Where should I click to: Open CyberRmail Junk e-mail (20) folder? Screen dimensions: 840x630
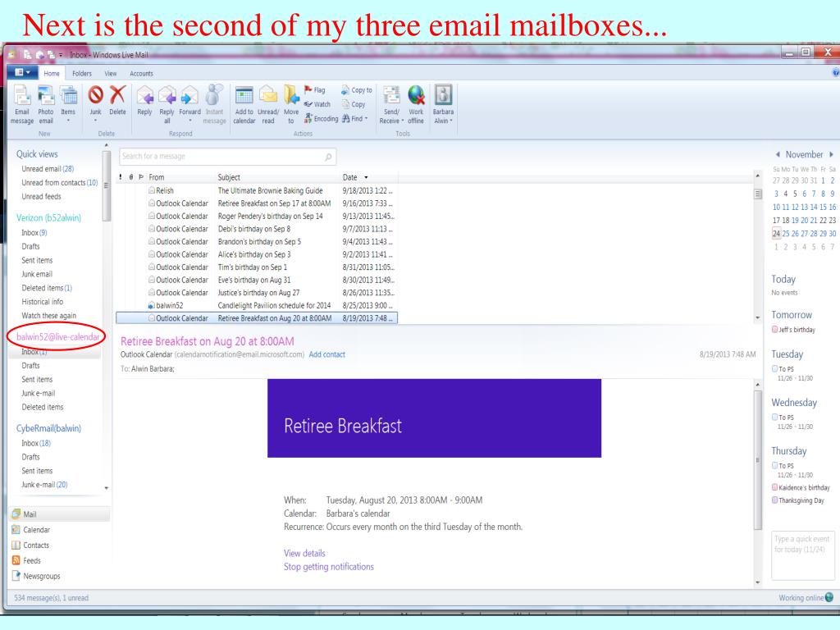(44, 485)
